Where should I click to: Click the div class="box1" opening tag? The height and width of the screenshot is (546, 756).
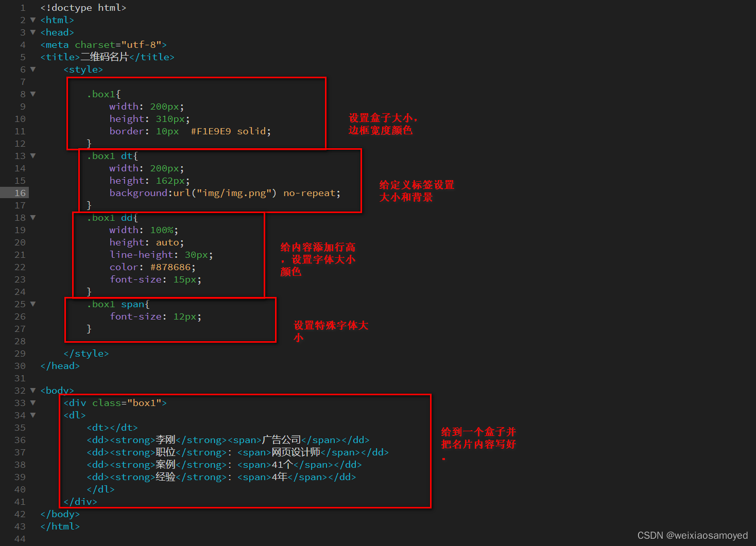pyautogui.click(x=115, y=403)
